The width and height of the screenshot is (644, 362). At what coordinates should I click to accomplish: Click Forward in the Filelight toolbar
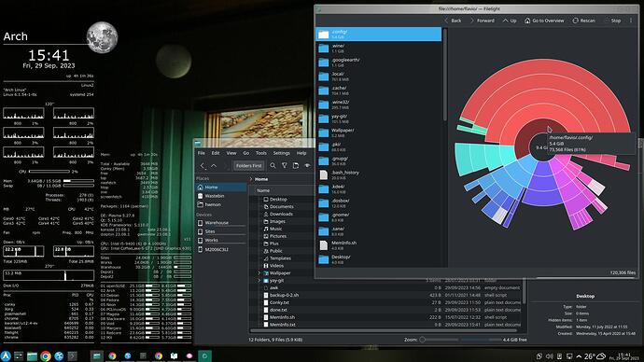482,21
